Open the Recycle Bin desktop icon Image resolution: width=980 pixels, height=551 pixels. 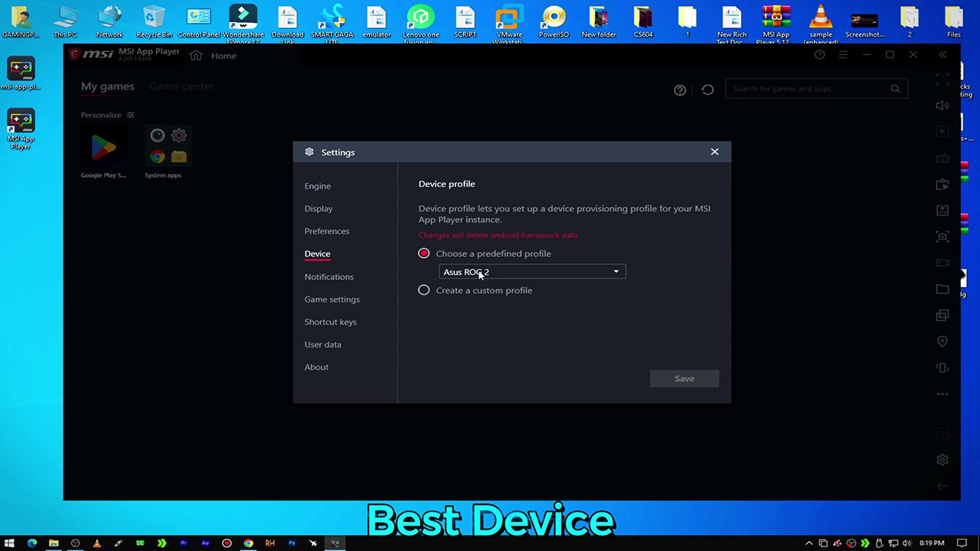point(154,21)
